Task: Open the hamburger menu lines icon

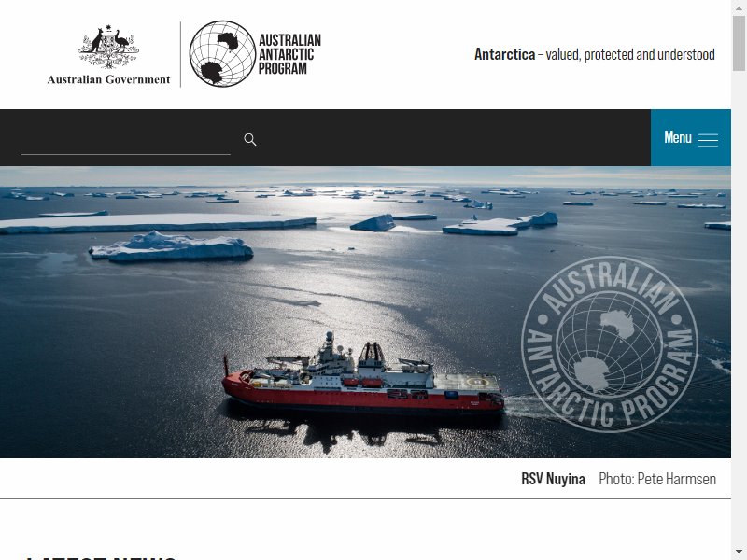Action: point(708,139)
